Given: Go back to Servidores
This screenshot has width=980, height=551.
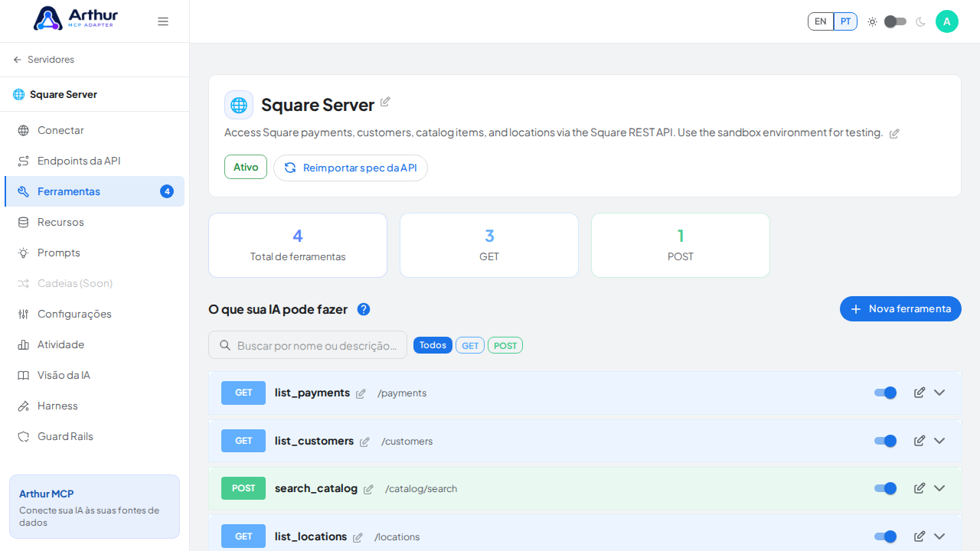Looking at the screenshot, I should (44, 60).
